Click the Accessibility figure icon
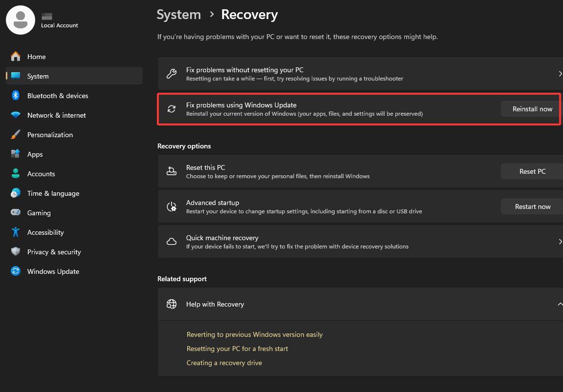This screenshot has height=392, width=563. pos(16,232)
